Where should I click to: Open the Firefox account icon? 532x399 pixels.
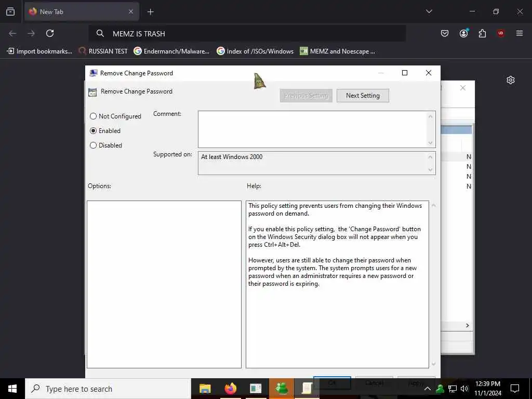[x=463, y=33]
